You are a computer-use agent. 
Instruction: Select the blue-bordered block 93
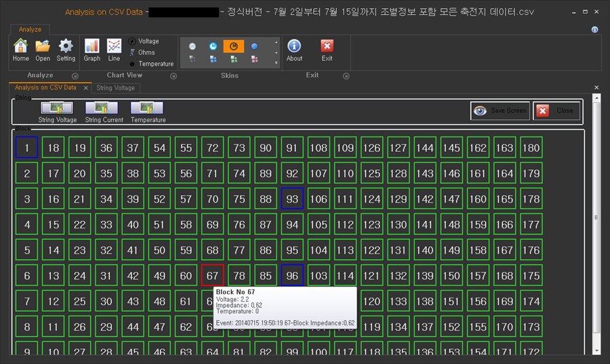pyautogui.click(x=292, y=199)
